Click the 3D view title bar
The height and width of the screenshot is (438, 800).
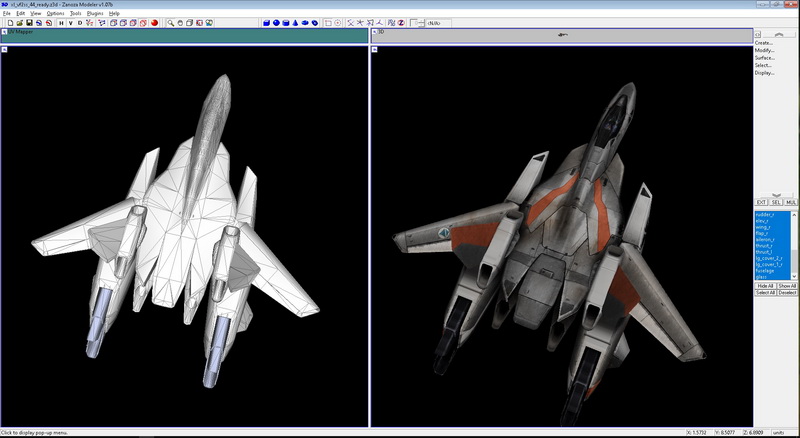click(562, 35)
